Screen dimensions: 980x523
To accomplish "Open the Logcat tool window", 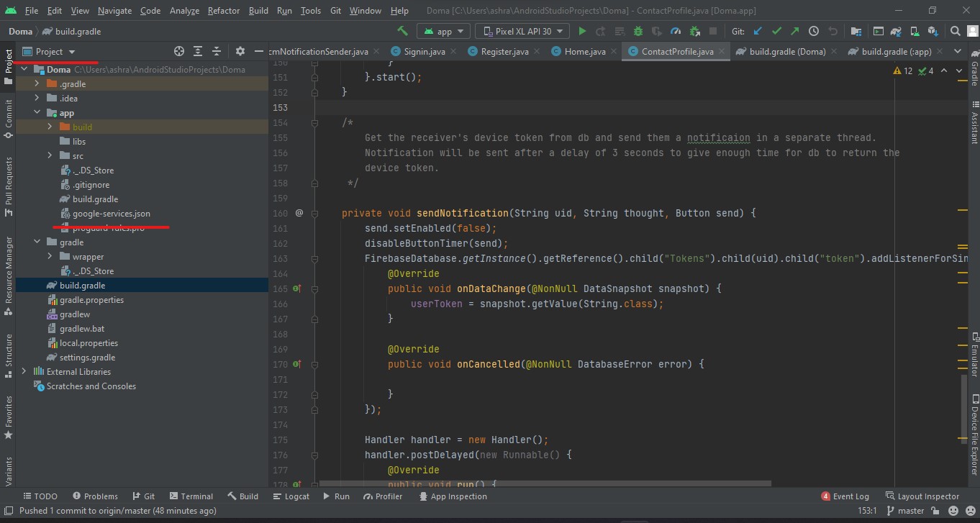I will pos(291,496).
